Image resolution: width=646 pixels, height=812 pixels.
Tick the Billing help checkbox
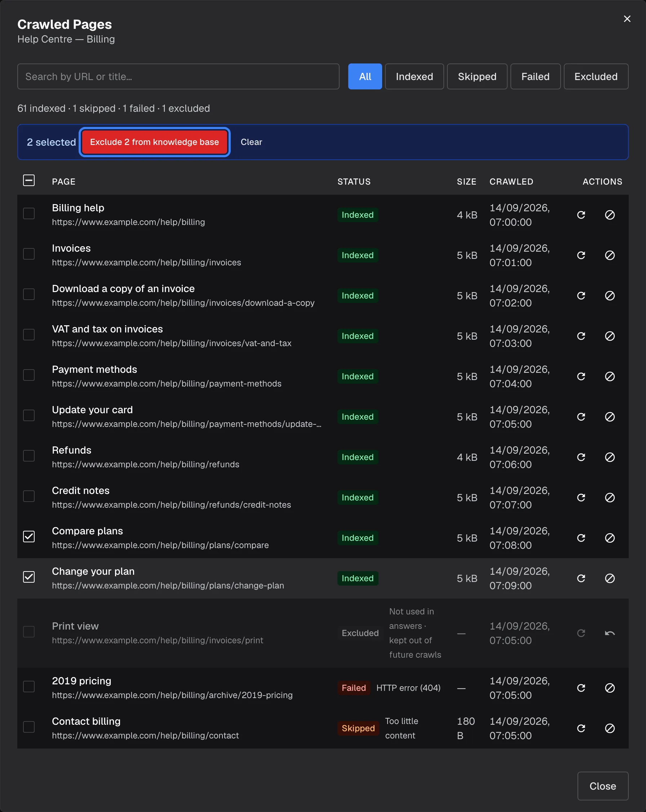point(29,213)
